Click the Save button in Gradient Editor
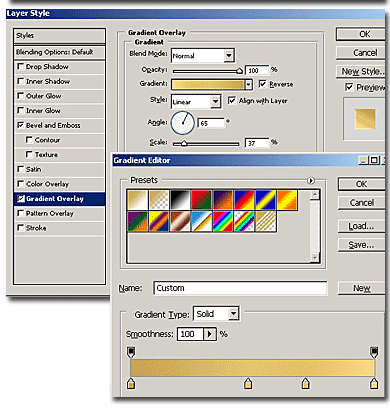The height and width of the screenshot is (409, 390). coord(362,245)
